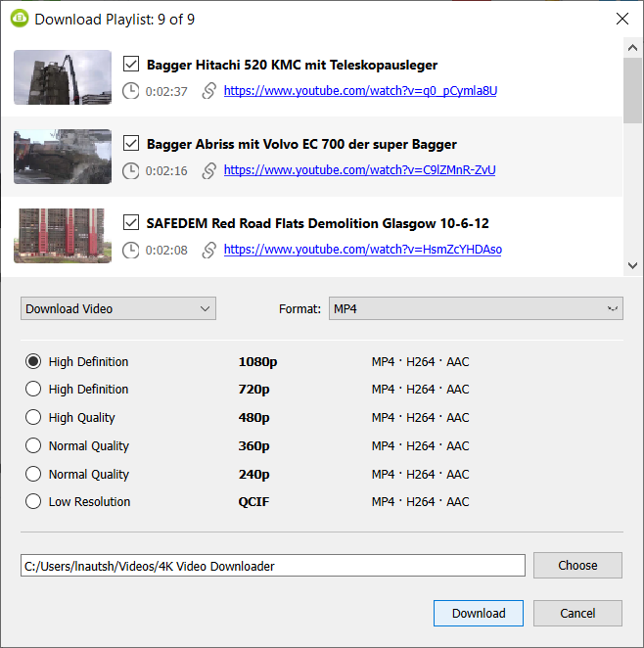Uncheck Bagger Abriss mit Volvo EC 700 video

click(x=131, y=144)
